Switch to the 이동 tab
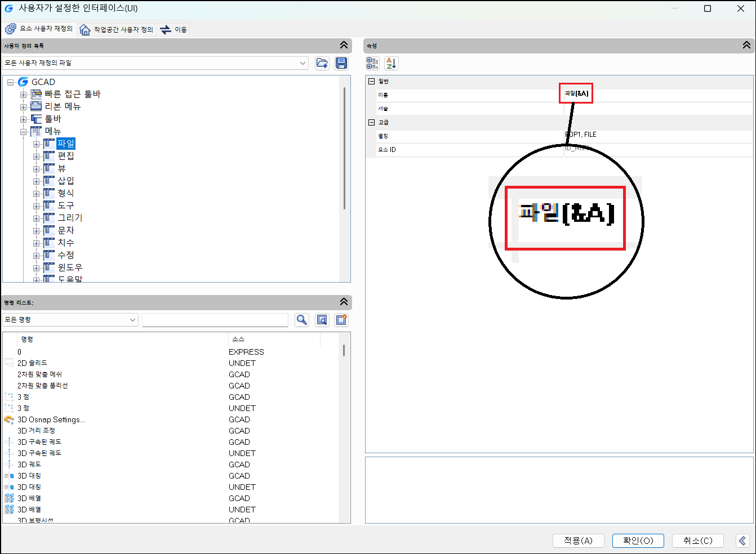756x554 pixels. tap(174, 29)
